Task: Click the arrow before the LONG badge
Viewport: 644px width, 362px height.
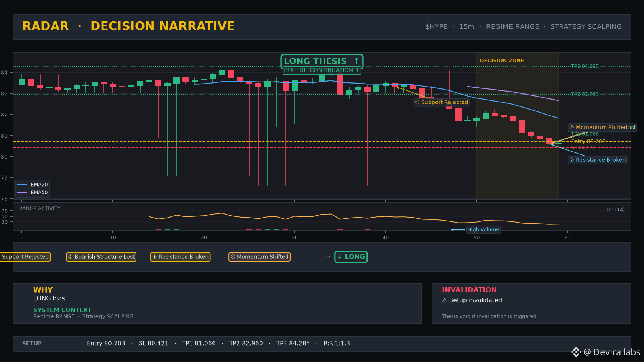Action: [327, 257]
